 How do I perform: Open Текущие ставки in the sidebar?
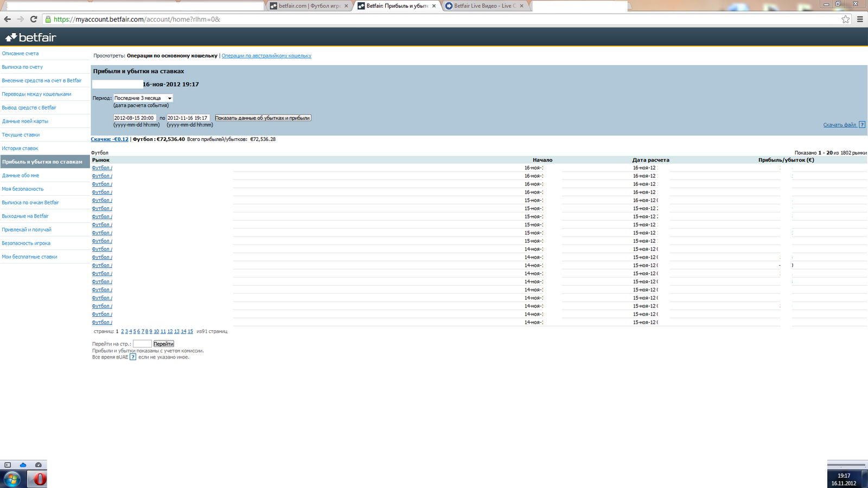(x=21, y=135)
